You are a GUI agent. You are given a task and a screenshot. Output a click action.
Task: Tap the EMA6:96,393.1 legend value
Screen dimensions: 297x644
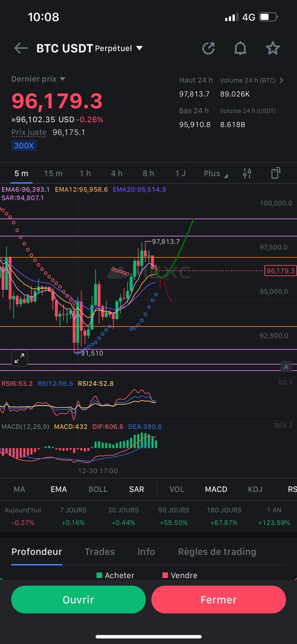(26, 189)
